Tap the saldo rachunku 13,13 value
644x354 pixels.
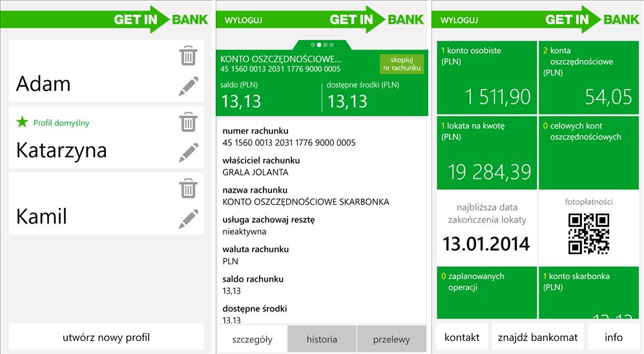[x=232, y=291]
